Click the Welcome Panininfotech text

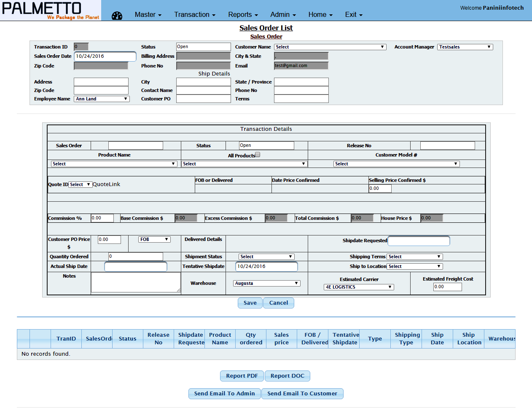492,8
